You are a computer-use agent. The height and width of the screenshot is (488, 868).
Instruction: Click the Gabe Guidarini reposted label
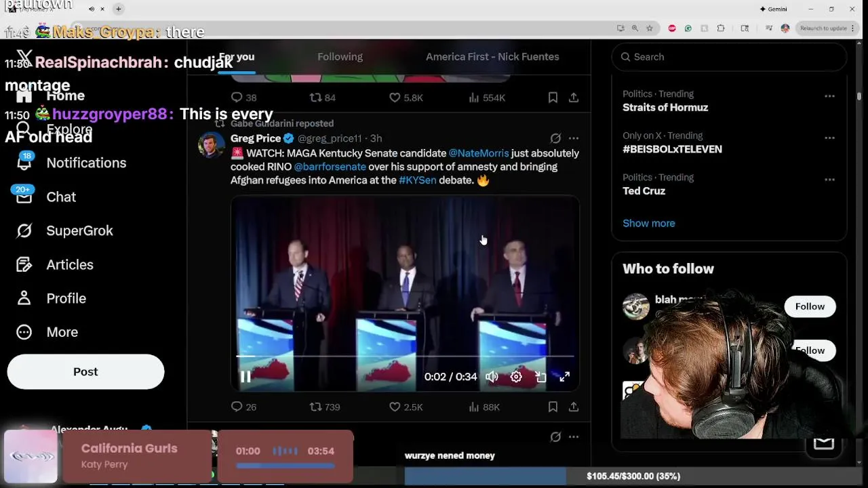point(281,123)
